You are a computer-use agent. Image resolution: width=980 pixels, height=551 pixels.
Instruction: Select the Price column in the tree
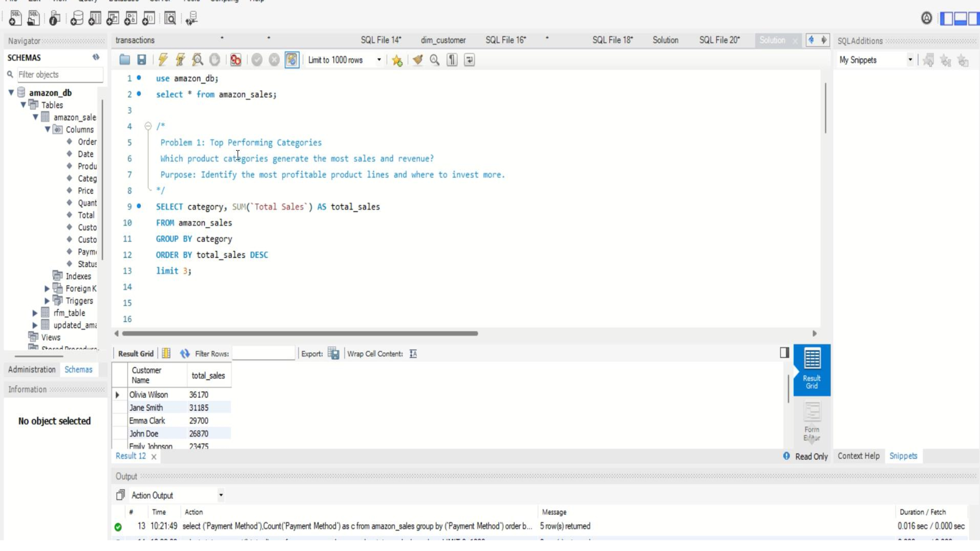point(86,191)
